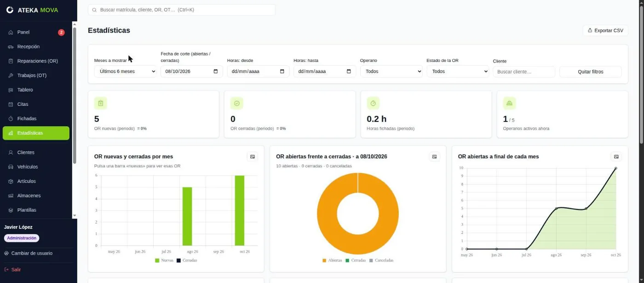
Task: Click the ago 26 green bar
Action: (187, 216)
